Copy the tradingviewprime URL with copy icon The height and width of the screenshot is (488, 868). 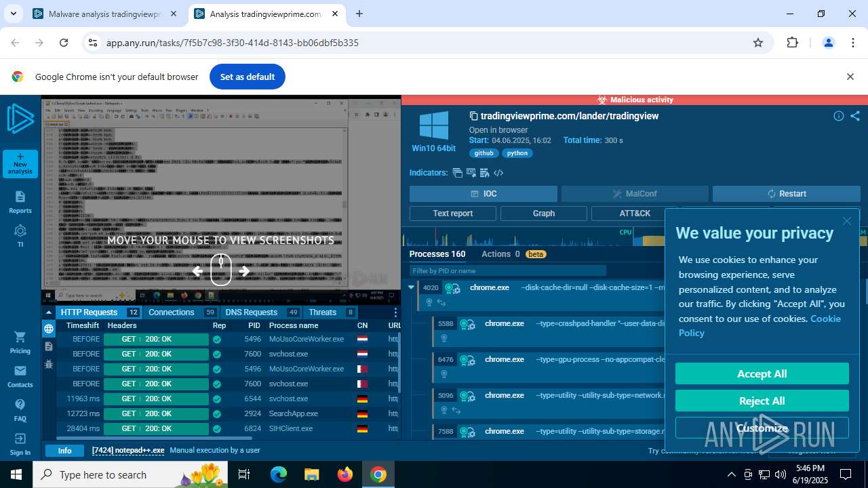click(x=474, y=116)
